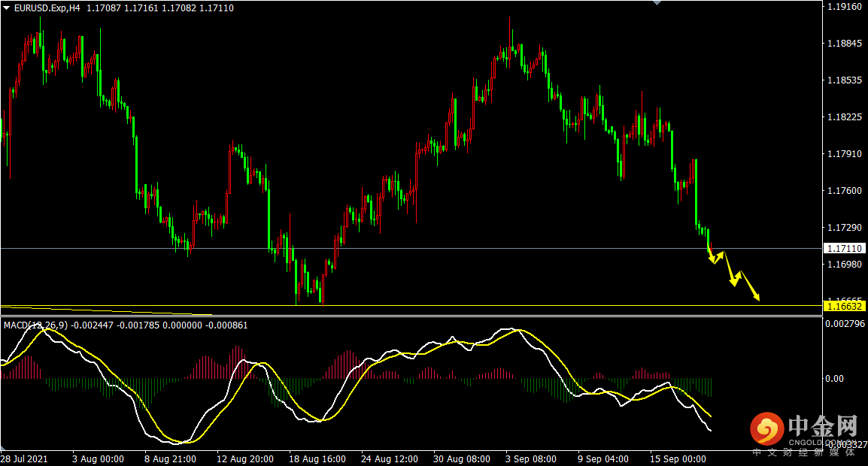This screenshot has width=868, height=466.
Task: Click the 28 Jul 2021 date label
Action: [25, 458]
